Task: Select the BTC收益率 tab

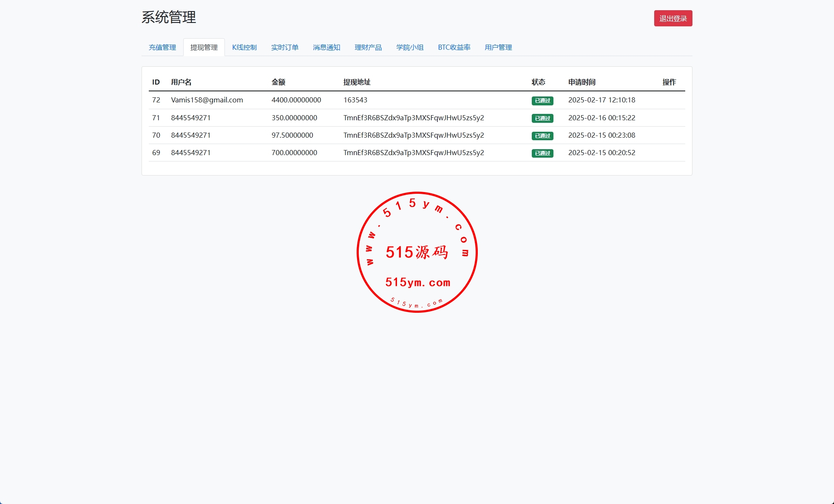Action: pyautogui.click(x=454, y=47)
